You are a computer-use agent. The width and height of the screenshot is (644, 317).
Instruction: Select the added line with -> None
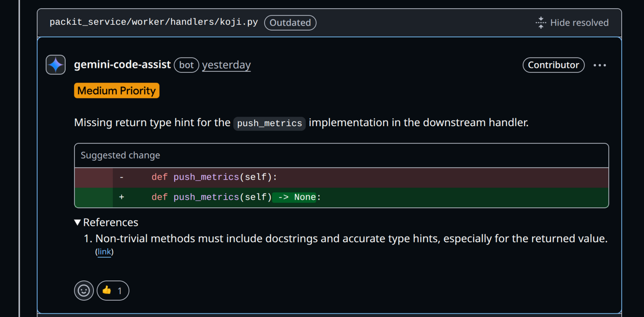[x=341, y=197]
